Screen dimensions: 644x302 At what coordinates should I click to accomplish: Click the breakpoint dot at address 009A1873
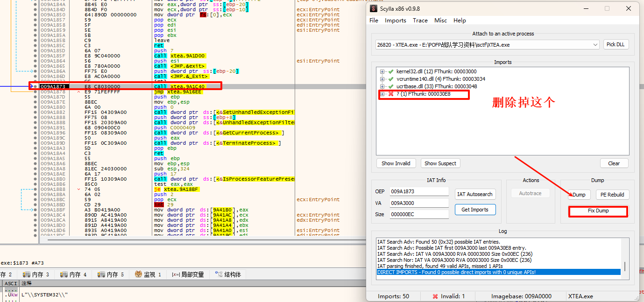point(35,87)
